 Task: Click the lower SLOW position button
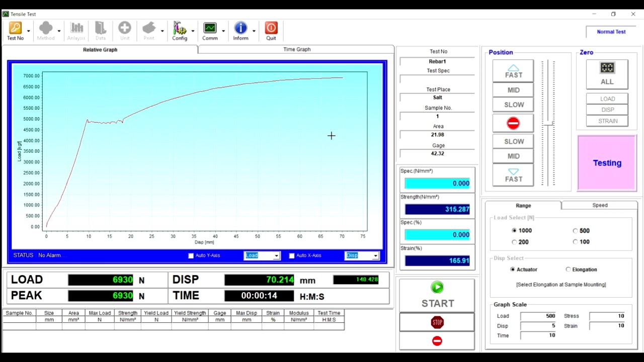point(513,141)
